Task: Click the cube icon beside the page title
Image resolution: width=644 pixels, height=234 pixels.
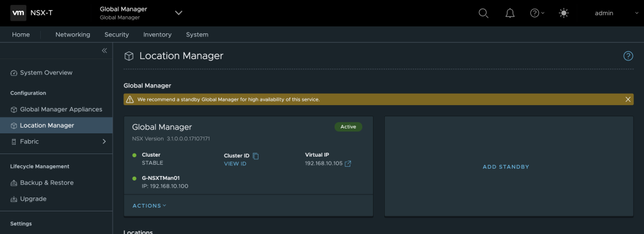Action: coord(129,56)
